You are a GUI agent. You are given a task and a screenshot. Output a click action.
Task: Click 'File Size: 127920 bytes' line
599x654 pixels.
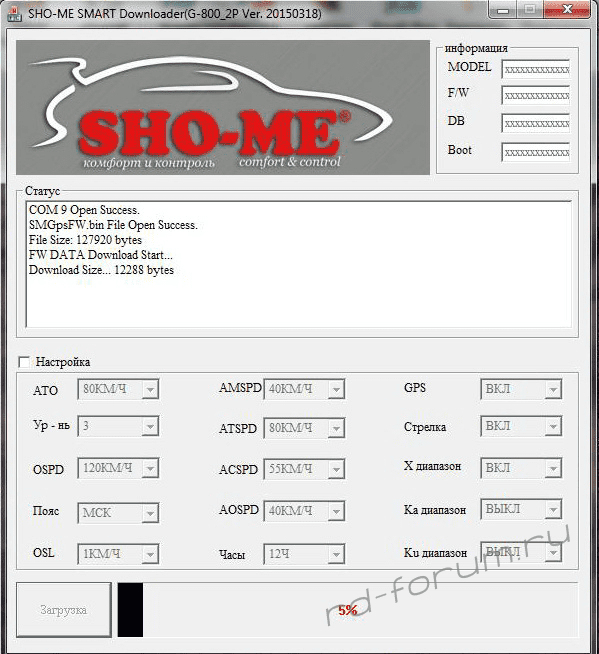click(x=85, y=240)
